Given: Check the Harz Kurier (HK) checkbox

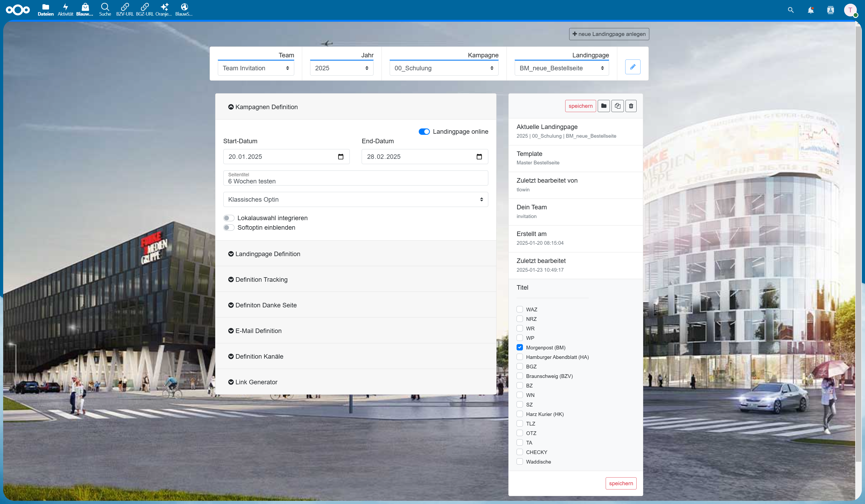Looking at the screenshot, I should point(520,414).
